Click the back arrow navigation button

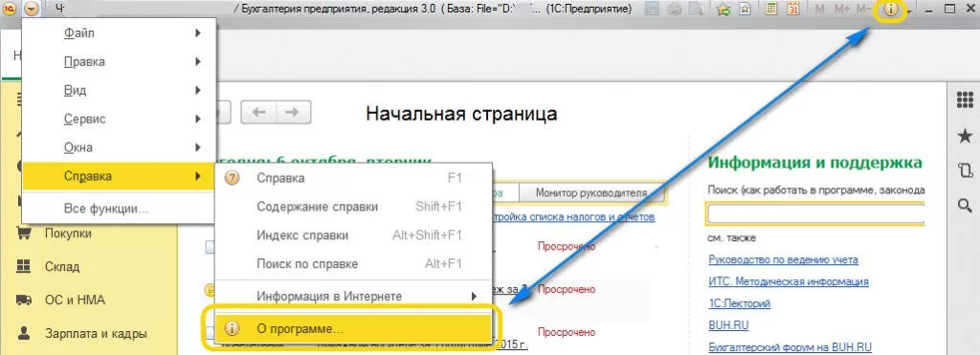coord(258,112)
